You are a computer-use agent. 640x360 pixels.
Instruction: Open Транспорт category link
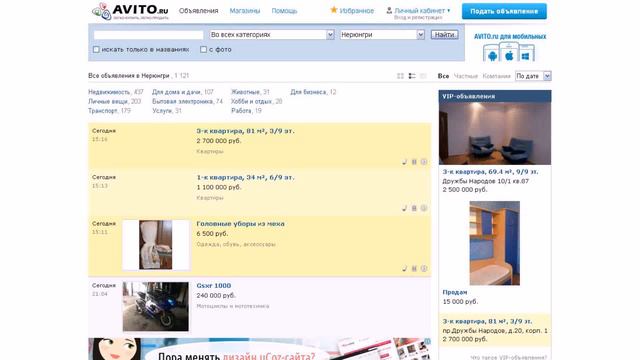pyautogui.click(x=102, y=111)
